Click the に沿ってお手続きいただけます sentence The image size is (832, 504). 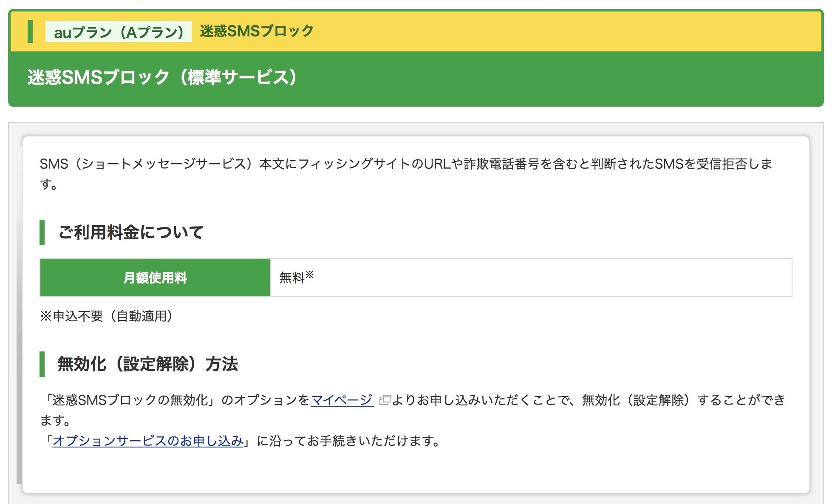[x=348, y=441]
